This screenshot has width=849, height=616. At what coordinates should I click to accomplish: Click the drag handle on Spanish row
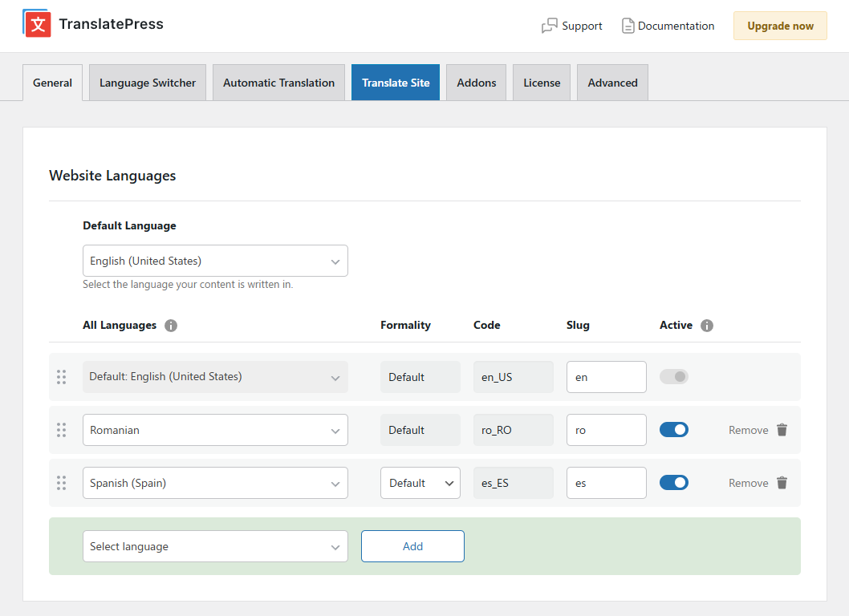pyautogui.click(x=62, y=483)
